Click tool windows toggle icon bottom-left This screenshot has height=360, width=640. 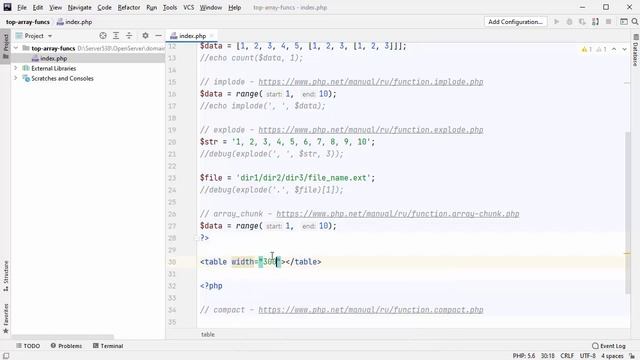point(6,356)
